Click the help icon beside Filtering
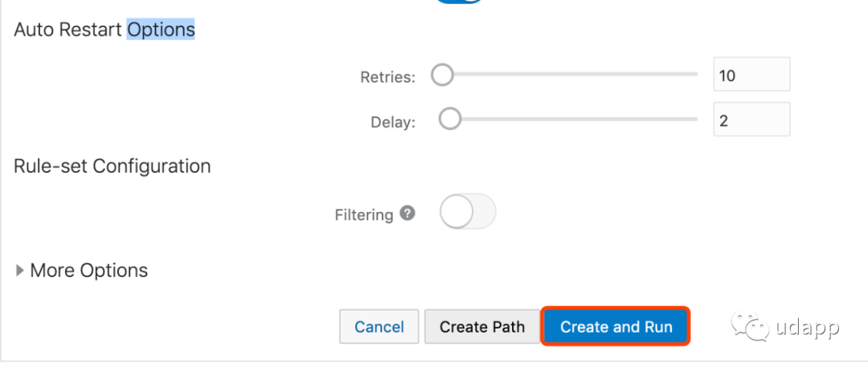 coord(407,213)
